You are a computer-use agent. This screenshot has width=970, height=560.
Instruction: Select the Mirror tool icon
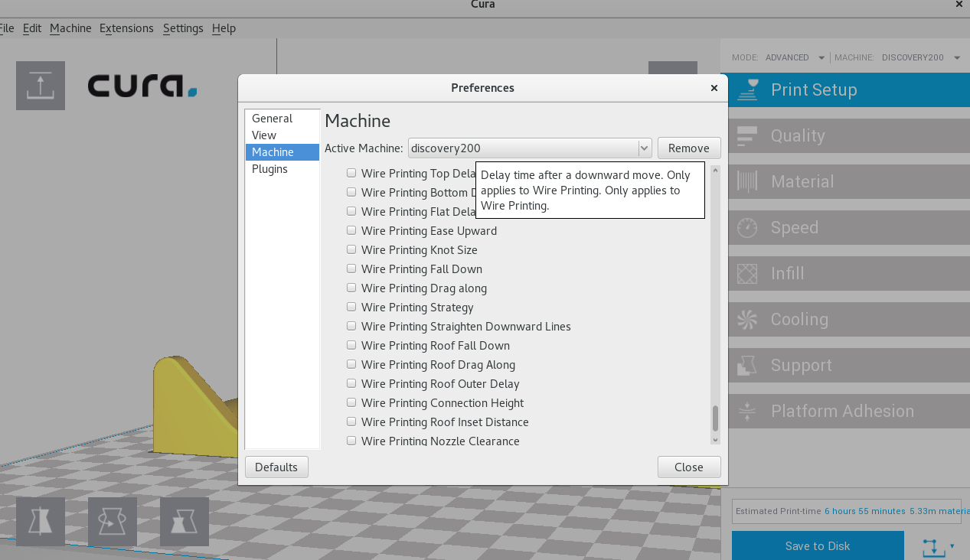(x=41, y=522)
